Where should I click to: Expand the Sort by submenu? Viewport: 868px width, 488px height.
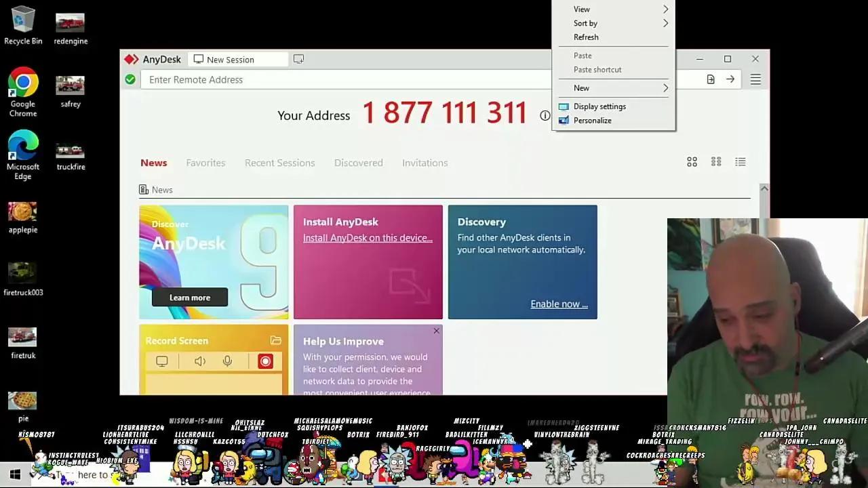(x=614, y=23)
